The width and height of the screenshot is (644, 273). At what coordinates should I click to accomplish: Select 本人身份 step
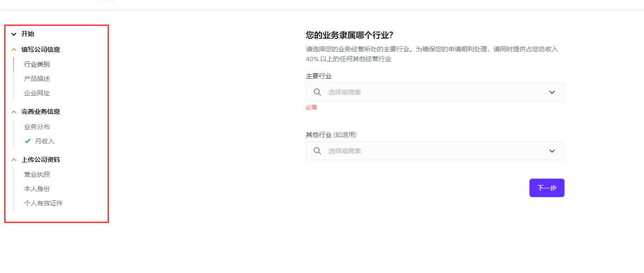(x=37, y=189)
